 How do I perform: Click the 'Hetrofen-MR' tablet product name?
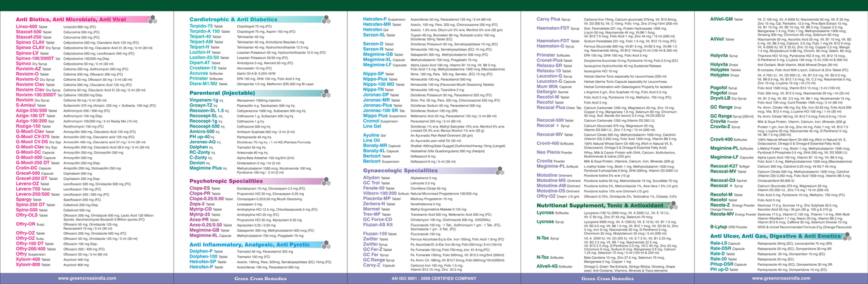coord(378,23)
